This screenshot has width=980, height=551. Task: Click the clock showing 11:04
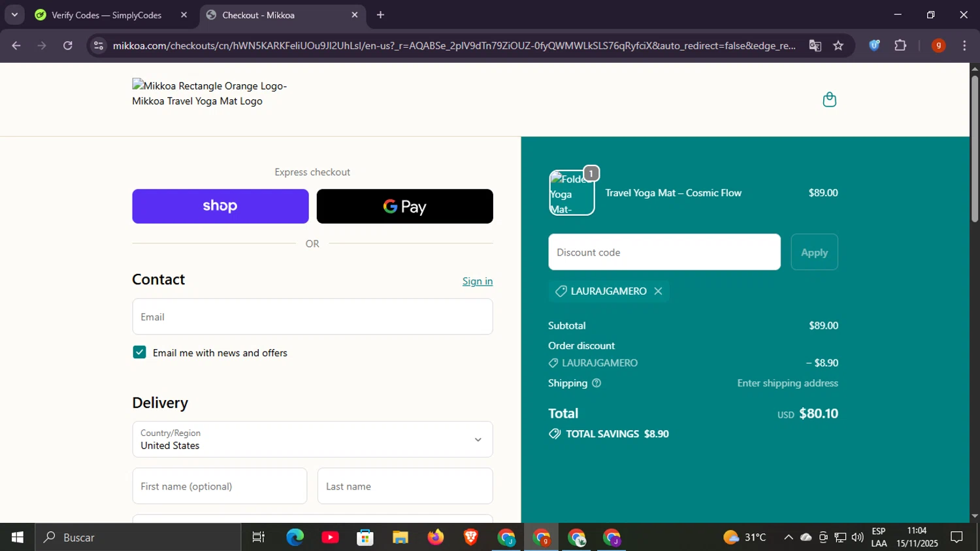coord(917,537)
